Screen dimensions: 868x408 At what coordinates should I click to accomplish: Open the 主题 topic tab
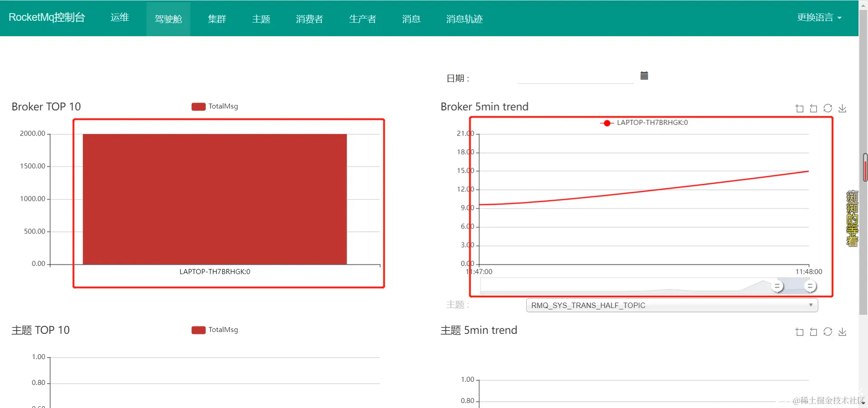(x=261, y=19)
